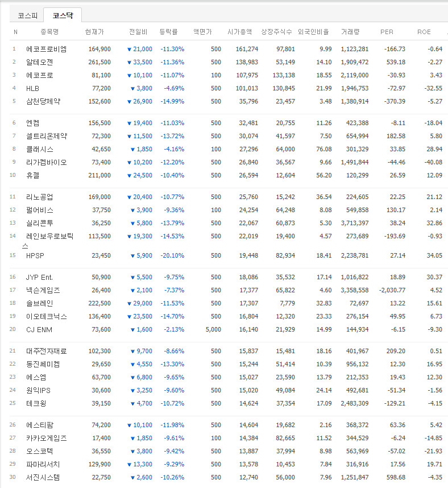Click the 33,500 price change value
This screenshot has height=488, width=448.
coord(143,62)
